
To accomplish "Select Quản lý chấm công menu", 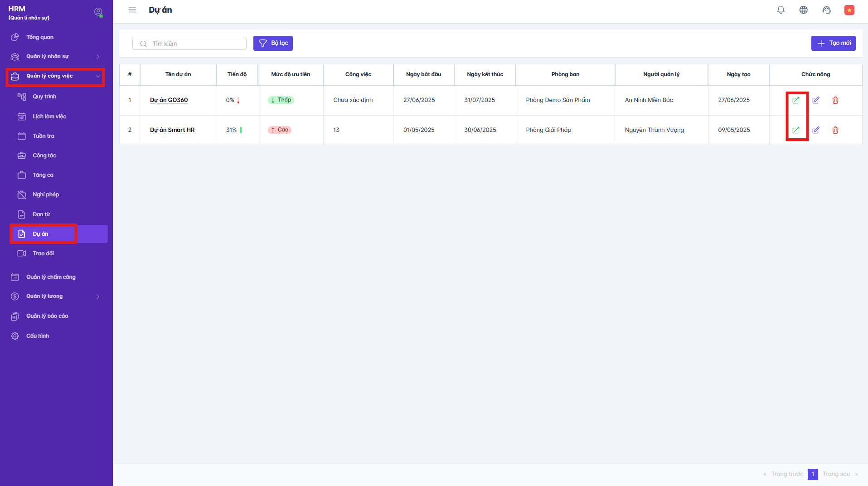I will [51, 277].
